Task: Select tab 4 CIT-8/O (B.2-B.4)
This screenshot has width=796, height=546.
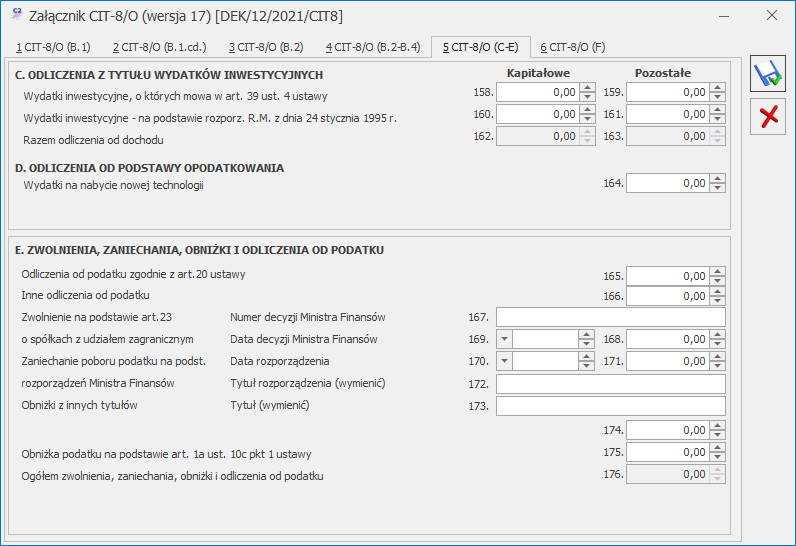Action: [373, 47]
